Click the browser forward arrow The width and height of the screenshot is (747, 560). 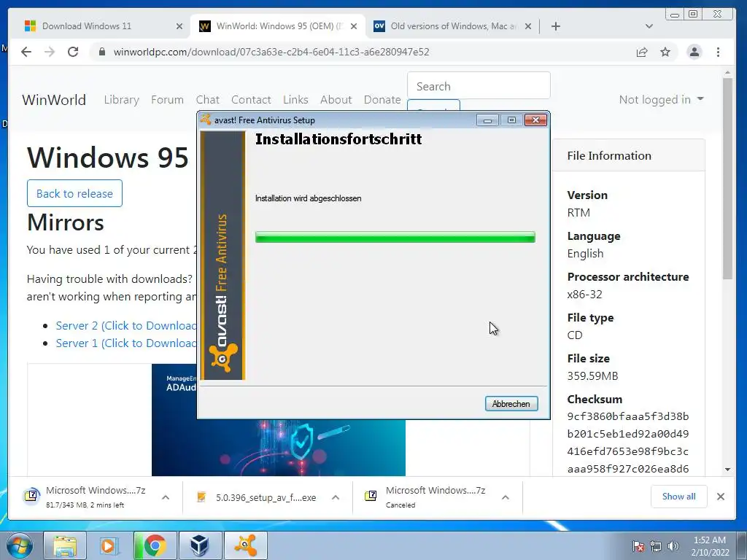(50, 52)
